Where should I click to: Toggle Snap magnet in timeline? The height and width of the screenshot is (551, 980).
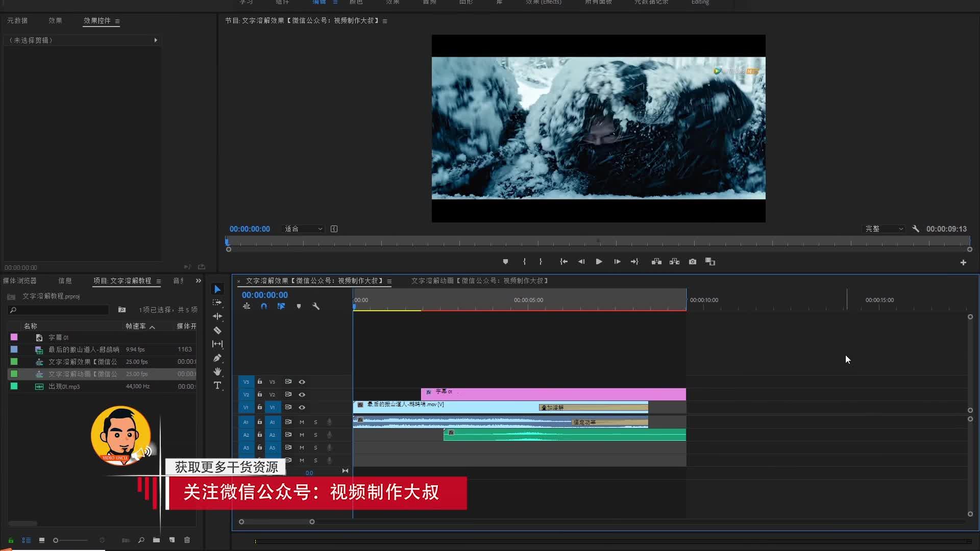[264, 306]
